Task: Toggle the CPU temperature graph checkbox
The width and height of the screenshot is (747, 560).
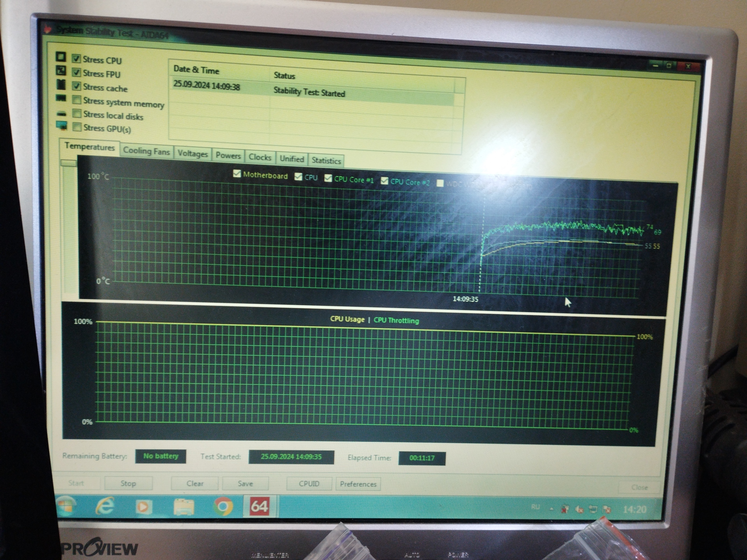Action: point(298,177)
